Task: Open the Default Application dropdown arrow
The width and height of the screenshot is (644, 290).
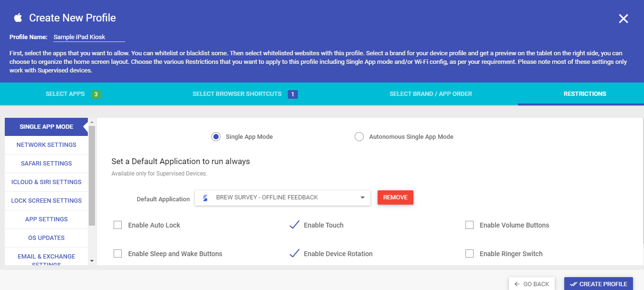Action: coord(362,197)
